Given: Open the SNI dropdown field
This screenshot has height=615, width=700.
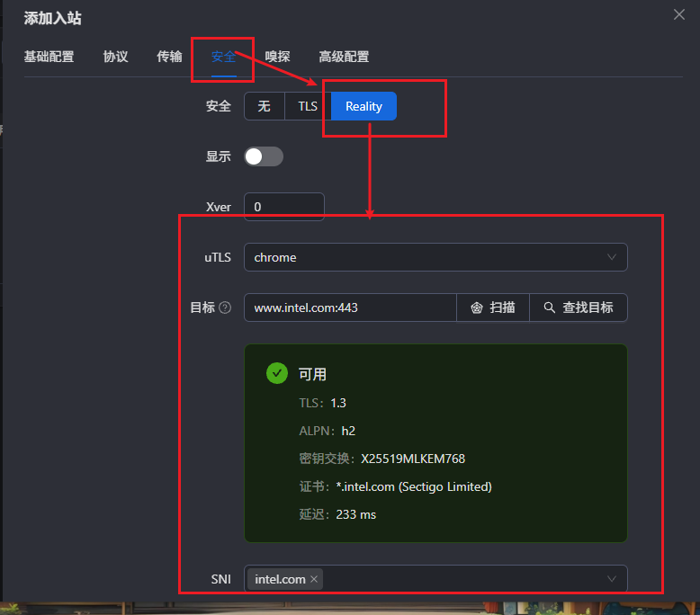Looking at the screenshot, I should [x=435, y=579].
